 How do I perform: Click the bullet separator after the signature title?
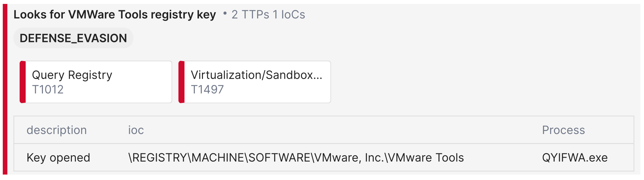225,13
